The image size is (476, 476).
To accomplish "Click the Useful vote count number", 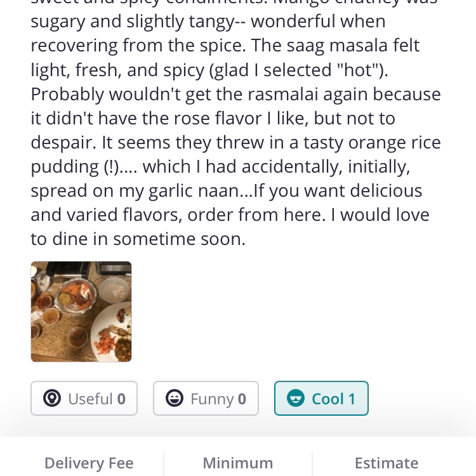I will pyautogui.click(x=121, y=399).
